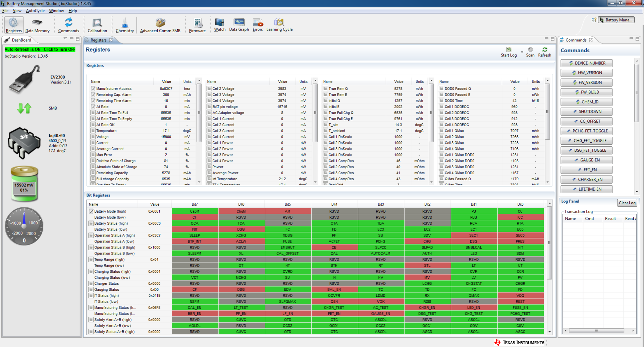Viewport: 644px width, 347px height.
Task: Click the Bit Registers vertical scrollbar
Action: (x=549, y=243)
